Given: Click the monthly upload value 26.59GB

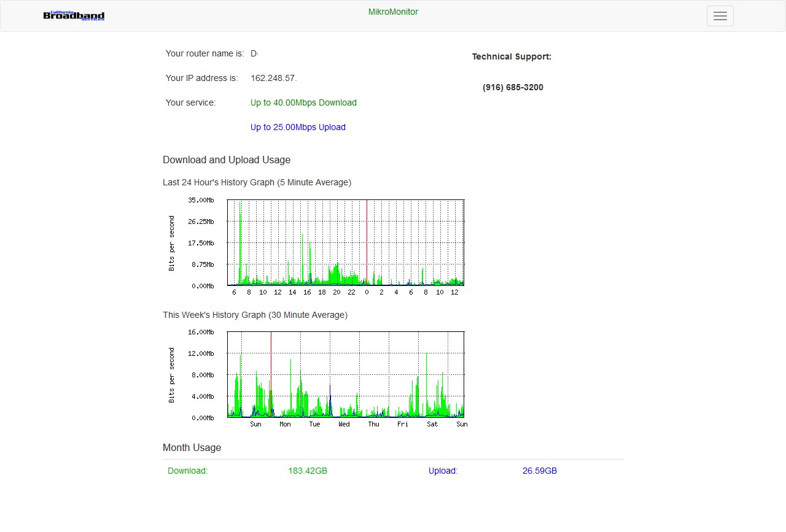Looking at the screenshot, I should tap(540, 471).
